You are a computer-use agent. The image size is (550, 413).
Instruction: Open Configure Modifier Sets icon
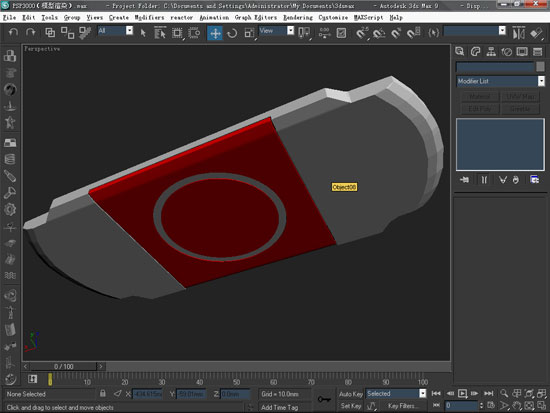pos(534,180)
